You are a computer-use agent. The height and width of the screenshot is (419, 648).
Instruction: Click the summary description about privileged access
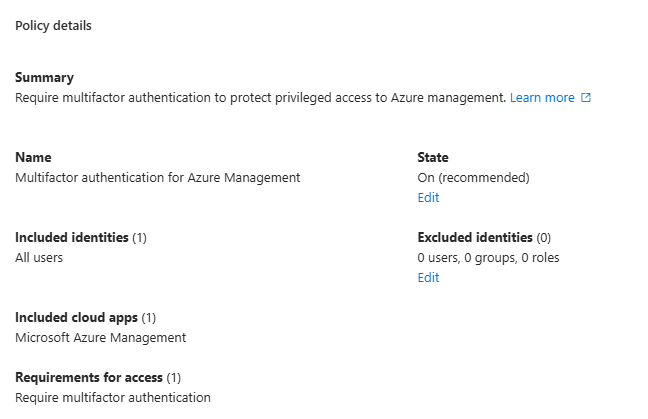260,98
